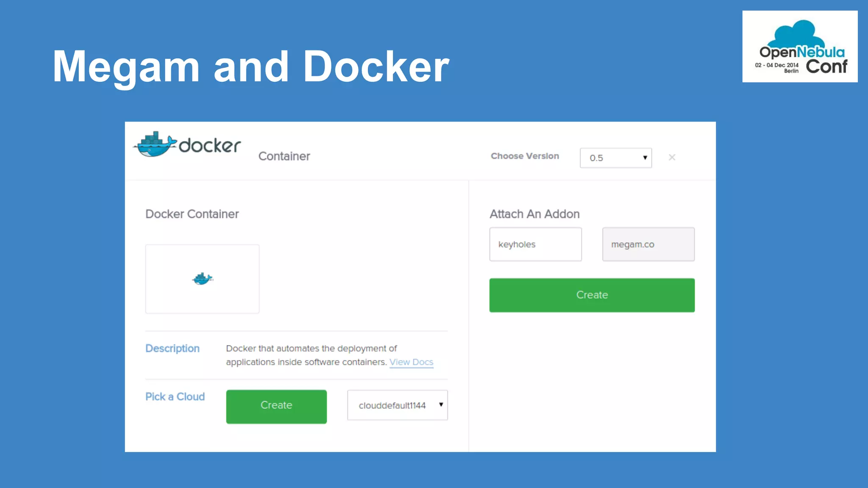Click the megam.co addon domain field
Viewport: 868px width, 488px height.
(x=648, y=244)
